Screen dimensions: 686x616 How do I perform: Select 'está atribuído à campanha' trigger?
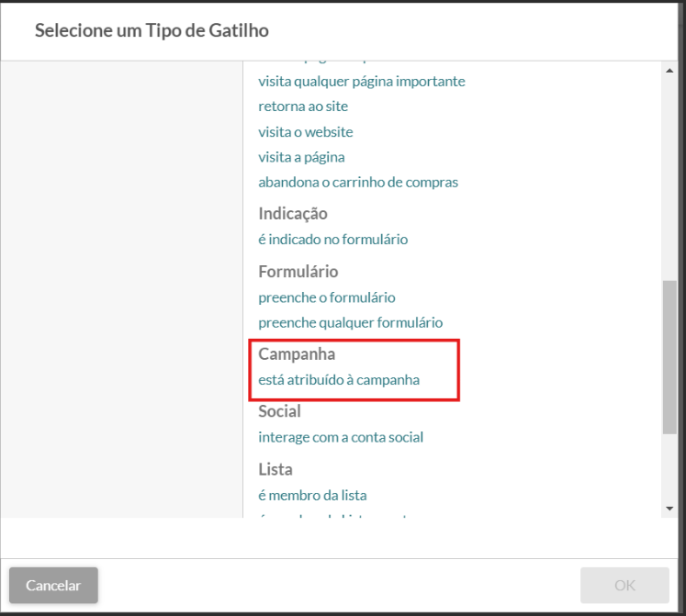pos(339,380)
